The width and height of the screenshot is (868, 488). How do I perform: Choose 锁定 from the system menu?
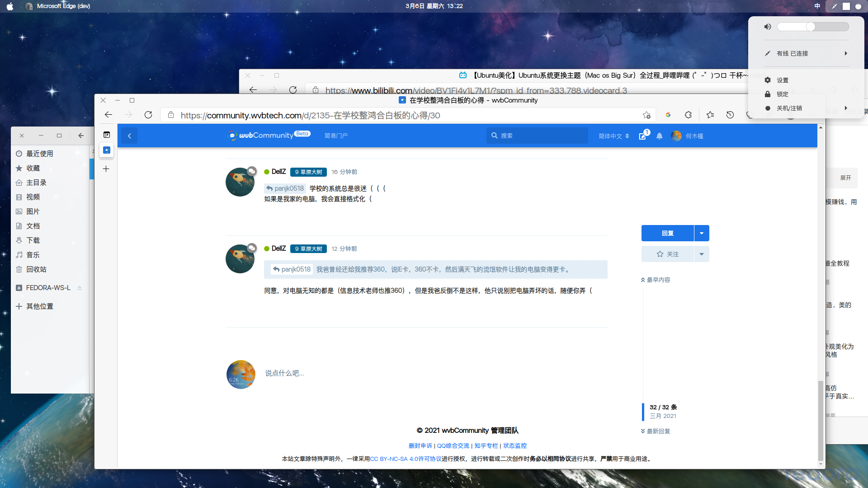click(x=783, y=94)
